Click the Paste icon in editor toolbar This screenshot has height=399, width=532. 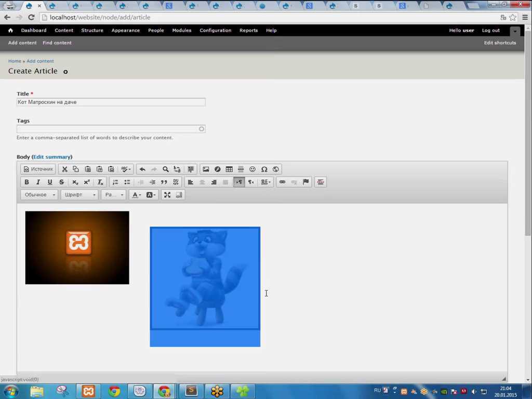coord(88,169)
